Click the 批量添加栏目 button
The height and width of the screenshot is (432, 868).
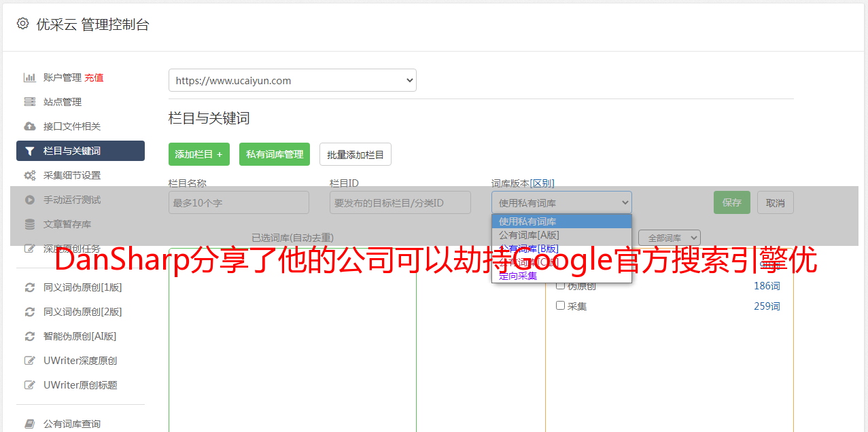[355, 154]
